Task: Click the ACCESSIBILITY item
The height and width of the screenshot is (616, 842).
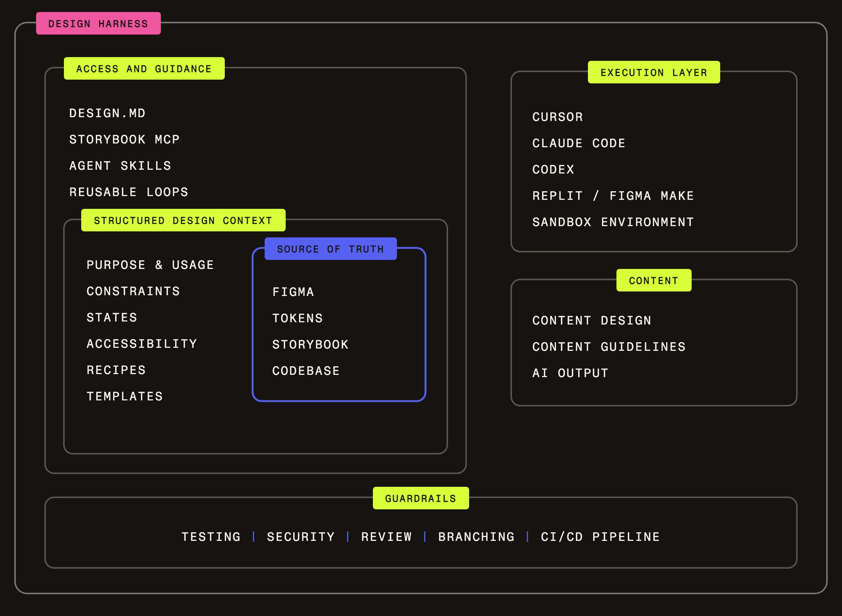Action: click(x=142, y=344)
